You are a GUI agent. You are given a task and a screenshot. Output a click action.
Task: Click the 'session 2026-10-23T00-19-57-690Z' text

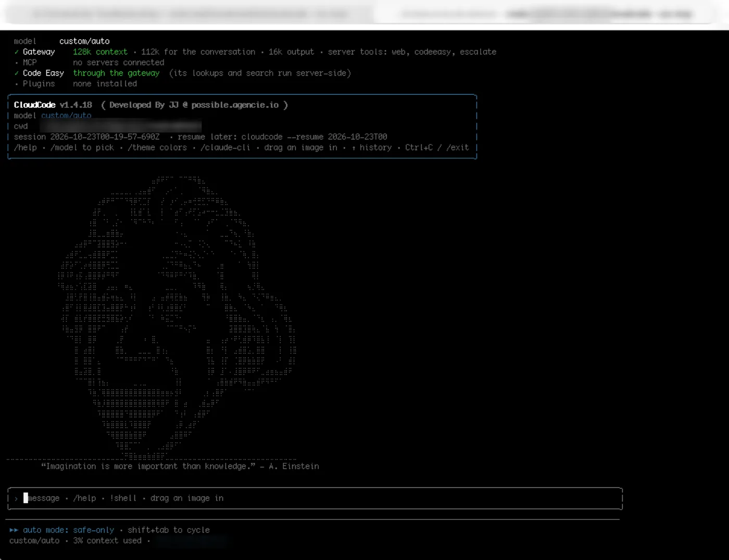pyautogui.click(x=87, y=137)
